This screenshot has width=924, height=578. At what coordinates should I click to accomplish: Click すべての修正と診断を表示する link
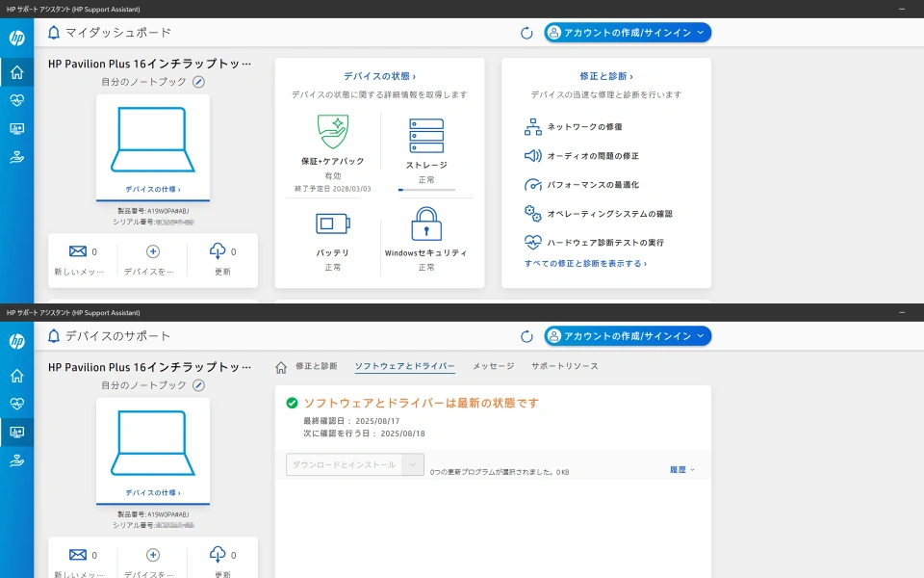click(586, 264)
